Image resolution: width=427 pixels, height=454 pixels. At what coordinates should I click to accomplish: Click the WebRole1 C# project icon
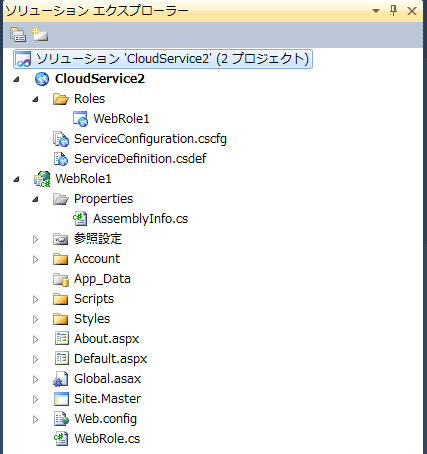pyautogui.click(x=42, y=179)
